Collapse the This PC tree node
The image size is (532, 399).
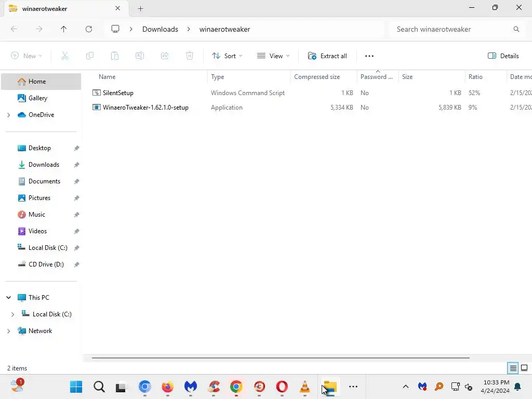click(8, 298)
